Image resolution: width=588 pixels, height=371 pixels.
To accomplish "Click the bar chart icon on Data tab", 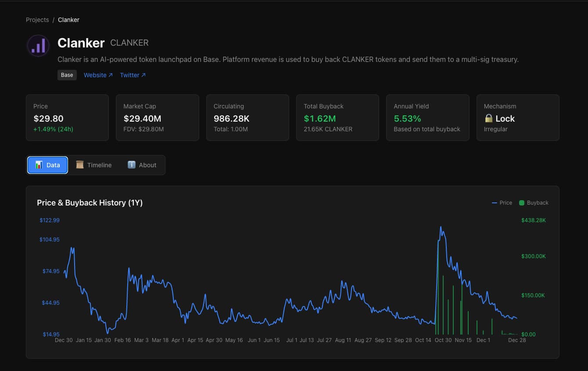I will click(x=39, y=165).
